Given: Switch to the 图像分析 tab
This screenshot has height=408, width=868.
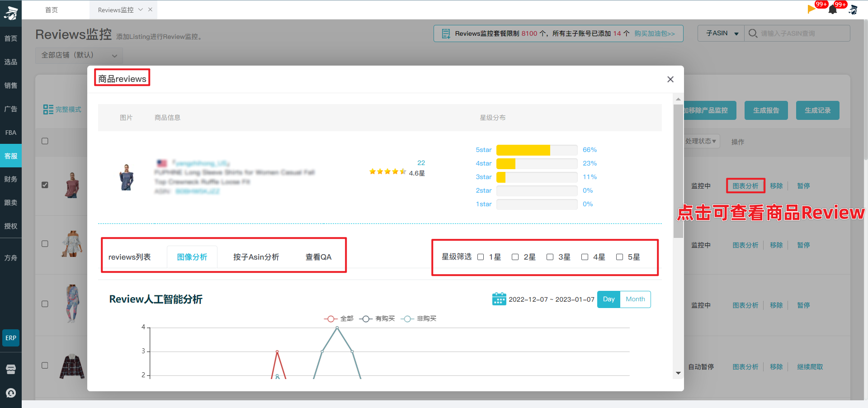Looking at the screenshot, I should [192, 257].
